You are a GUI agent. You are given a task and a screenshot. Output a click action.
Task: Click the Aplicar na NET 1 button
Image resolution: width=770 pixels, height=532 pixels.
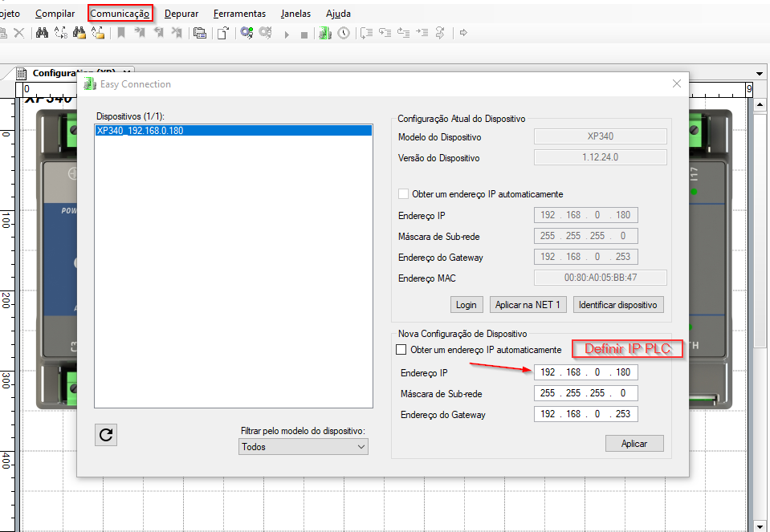coord(528,305)
